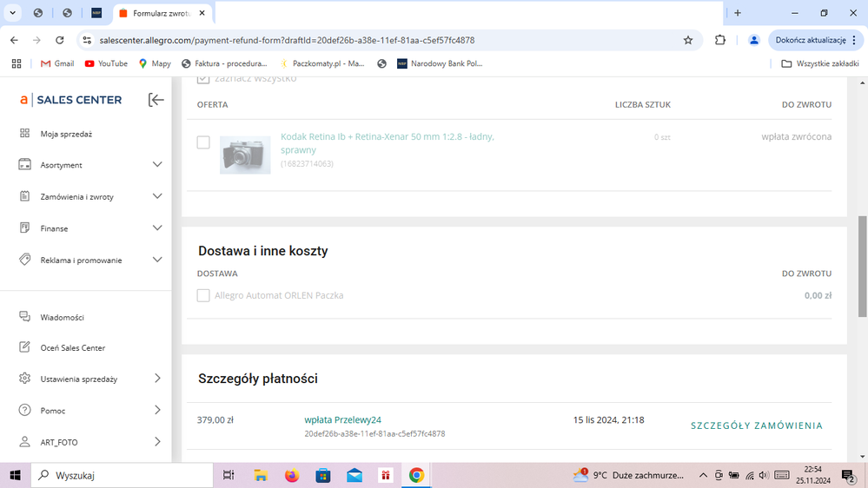Click the Zamówienia i zwroty icon
Viewport: 868px width, 488px height.
click(24, 196)
